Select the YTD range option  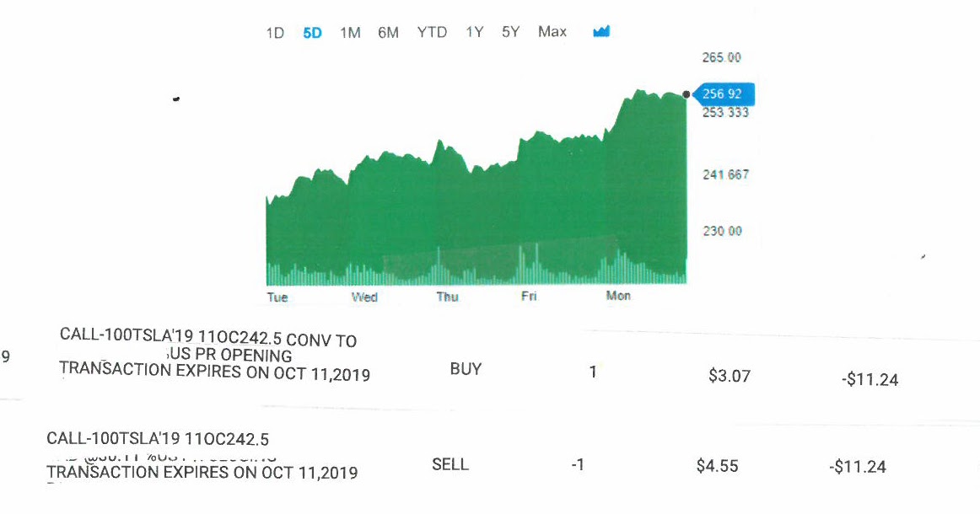pos(432,32)
